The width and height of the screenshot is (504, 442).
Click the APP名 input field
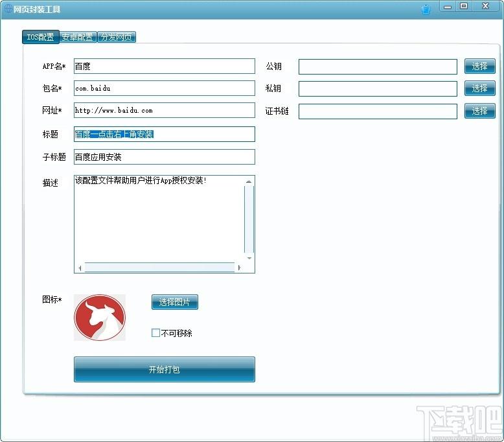pyautogui.click(x=164, y=66)
